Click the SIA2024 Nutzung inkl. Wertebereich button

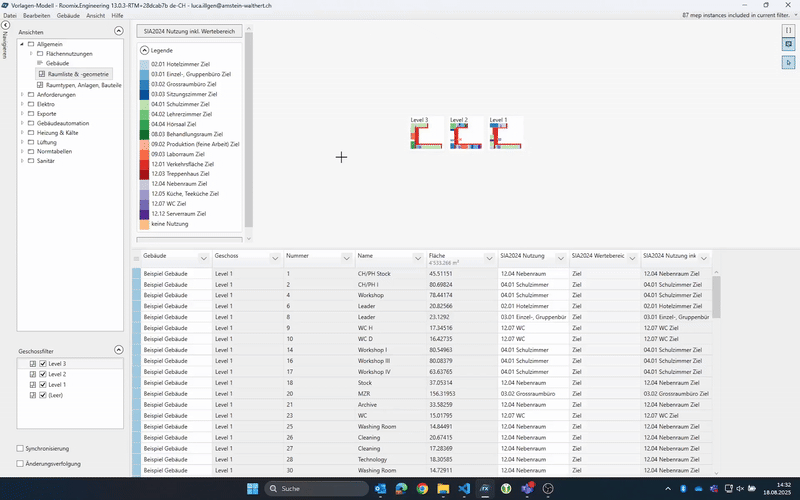tap(189, 31)
